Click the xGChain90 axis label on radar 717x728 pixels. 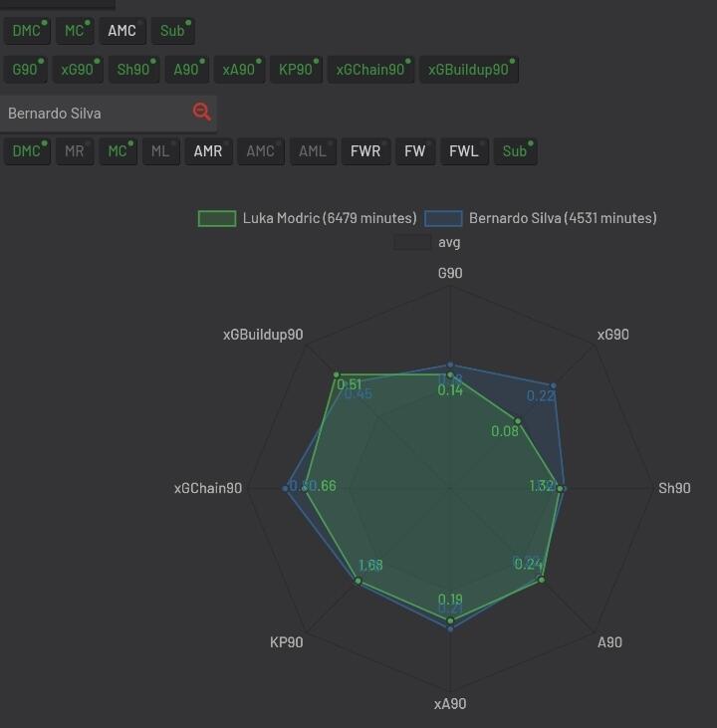pyautogui.click(x=208, y=488)
